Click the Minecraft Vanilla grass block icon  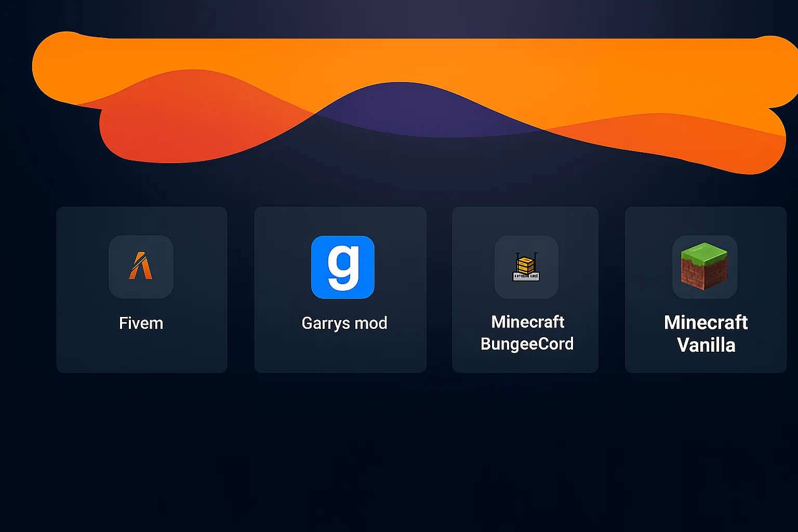pos(705,267)
